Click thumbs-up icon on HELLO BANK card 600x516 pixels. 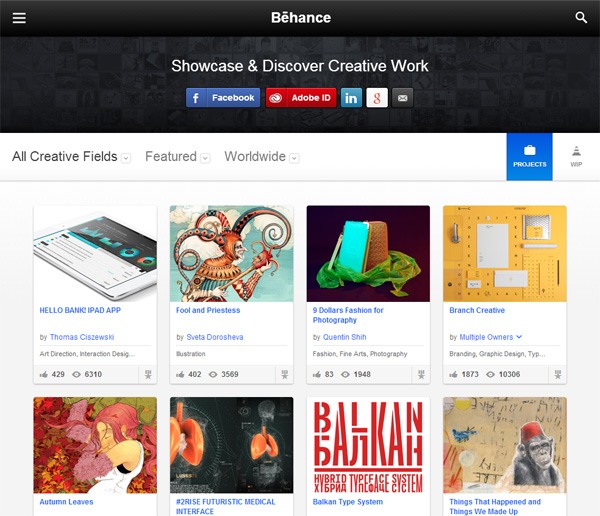44,374
